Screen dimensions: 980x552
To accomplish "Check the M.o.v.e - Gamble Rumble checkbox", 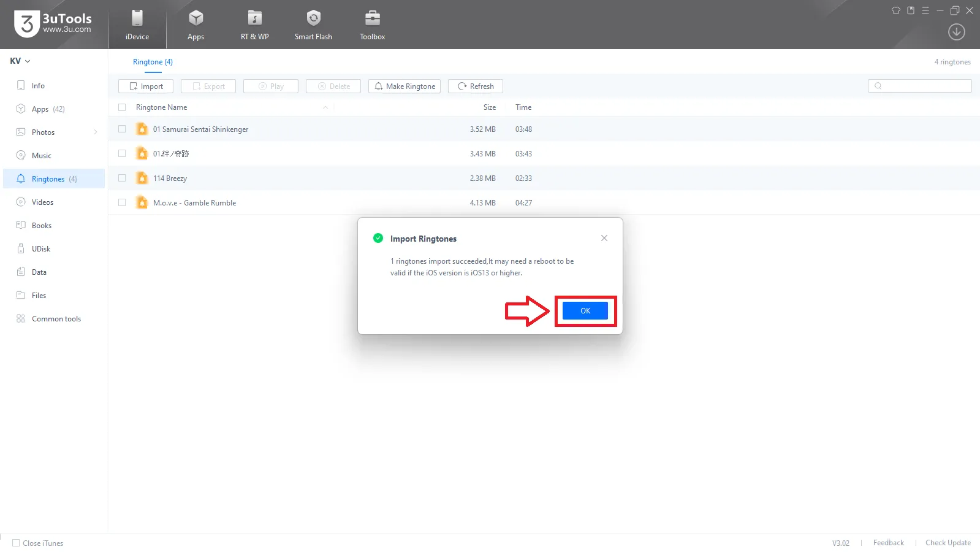I will [x=122, y=202].
